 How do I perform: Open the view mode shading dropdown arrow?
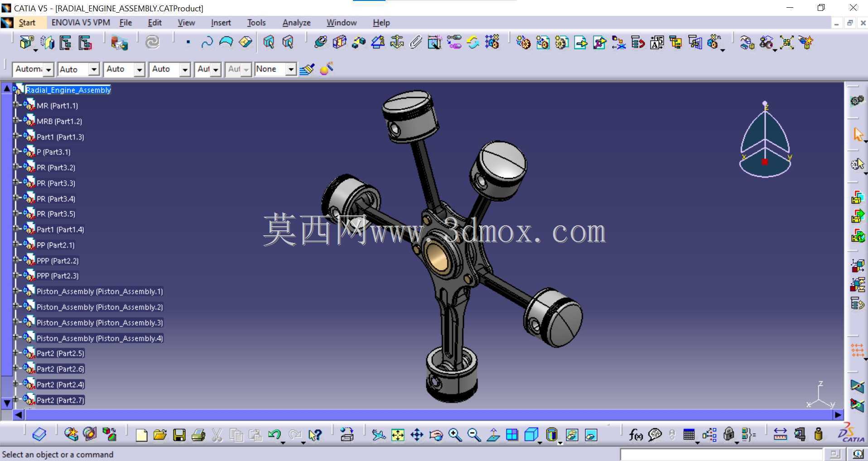click(x=560, y=442)
